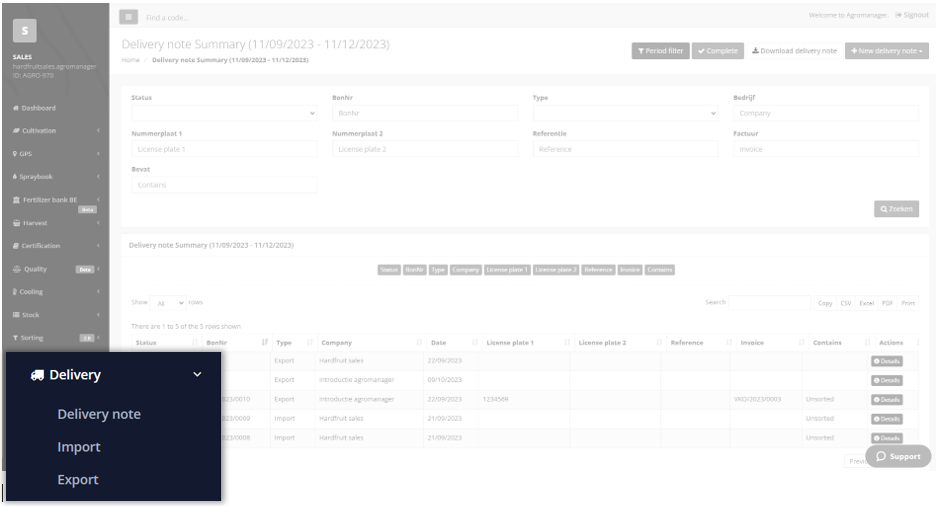Click the Sorting filter icon
The image size is (940, 506).
coord(16,338)
